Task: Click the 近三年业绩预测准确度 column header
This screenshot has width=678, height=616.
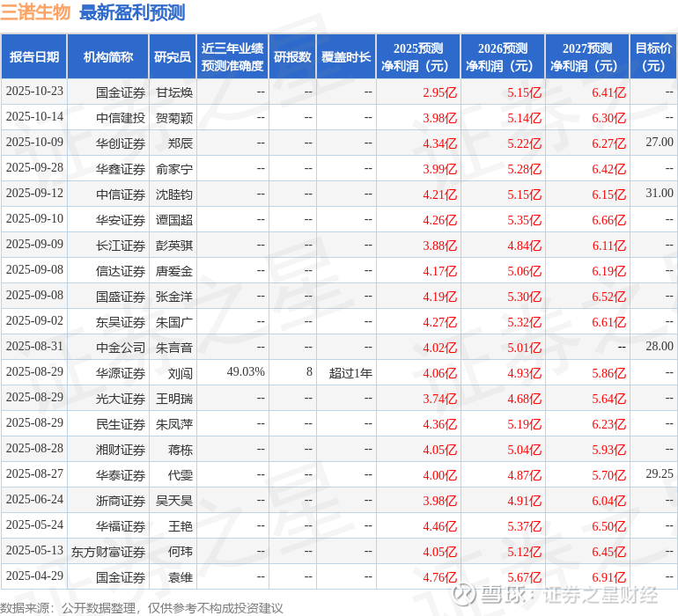Action: click(x=232, y=56)
